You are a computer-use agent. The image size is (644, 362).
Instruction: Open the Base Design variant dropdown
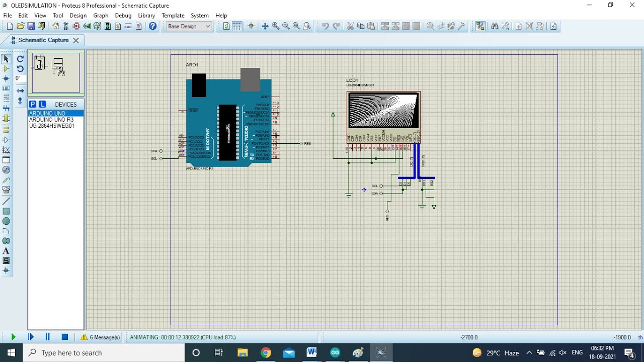point(189,26)
